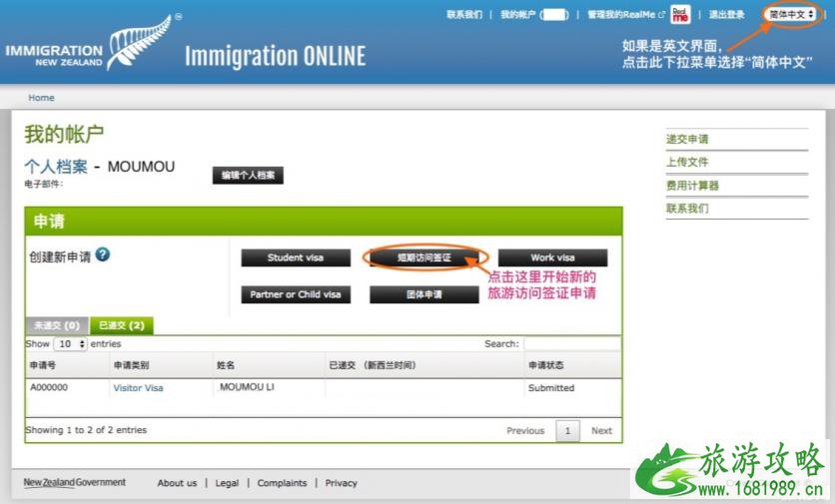This screenshot has width=835, height=504.
Task: Open the 简体中文 language dropdown
Action: point(791,14)
